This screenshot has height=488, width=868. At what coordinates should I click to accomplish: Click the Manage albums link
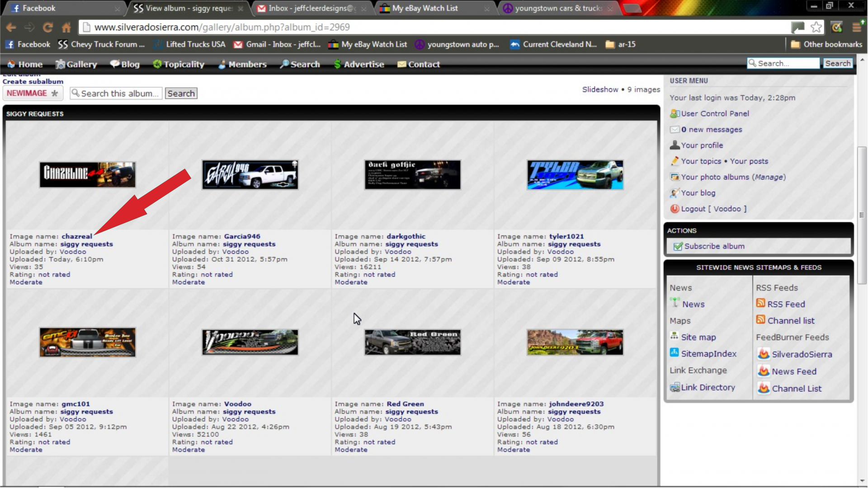[x=769, y=177]
